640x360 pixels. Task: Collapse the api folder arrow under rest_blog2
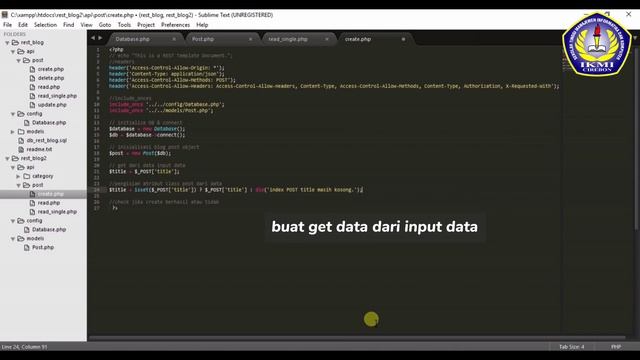click(x=13, y=167)
